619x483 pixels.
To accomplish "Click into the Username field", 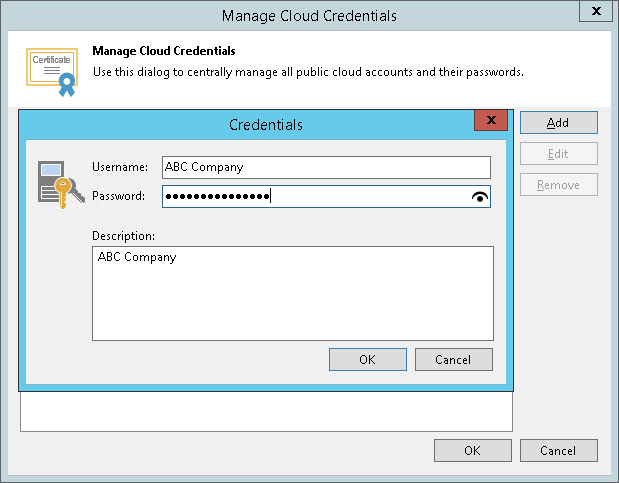I will 326,167.
